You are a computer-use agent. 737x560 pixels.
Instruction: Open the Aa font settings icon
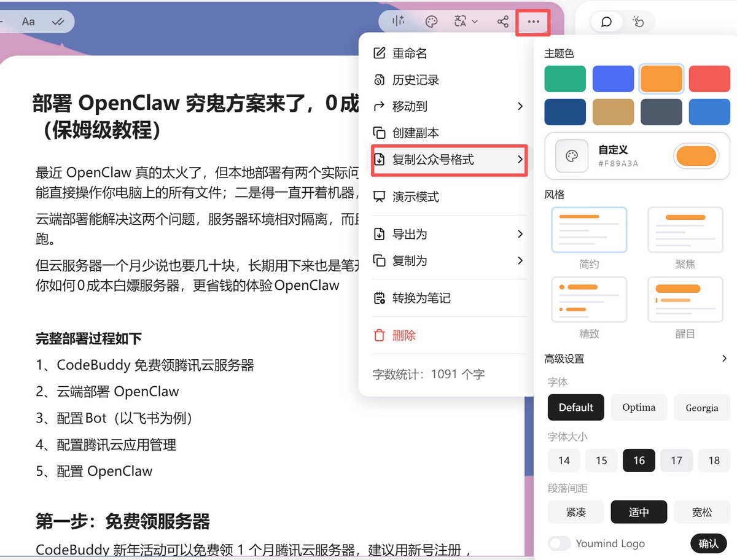[28, 21]
